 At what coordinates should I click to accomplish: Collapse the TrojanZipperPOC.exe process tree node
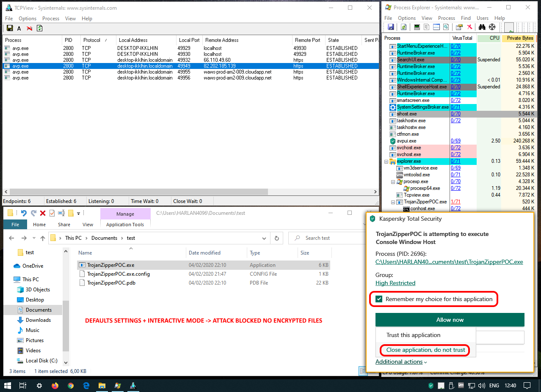click(393, 202)
